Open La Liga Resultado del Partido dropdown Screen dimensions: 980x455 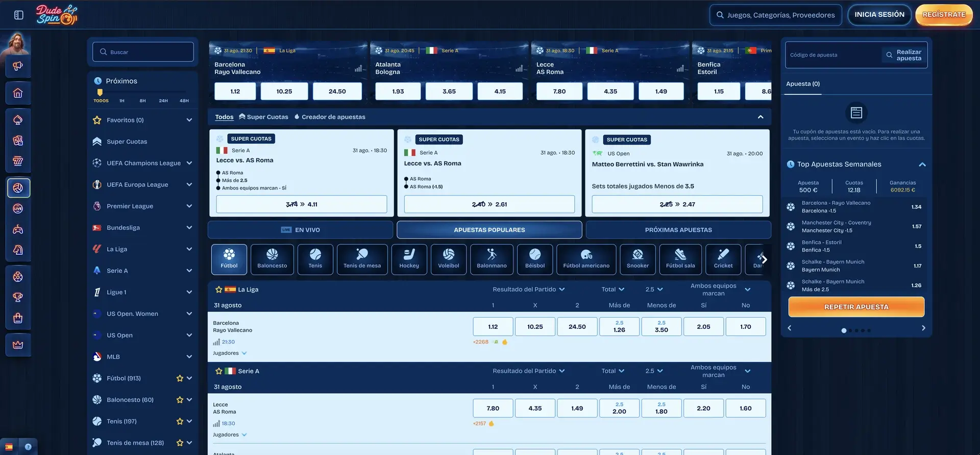coord(529,289)
